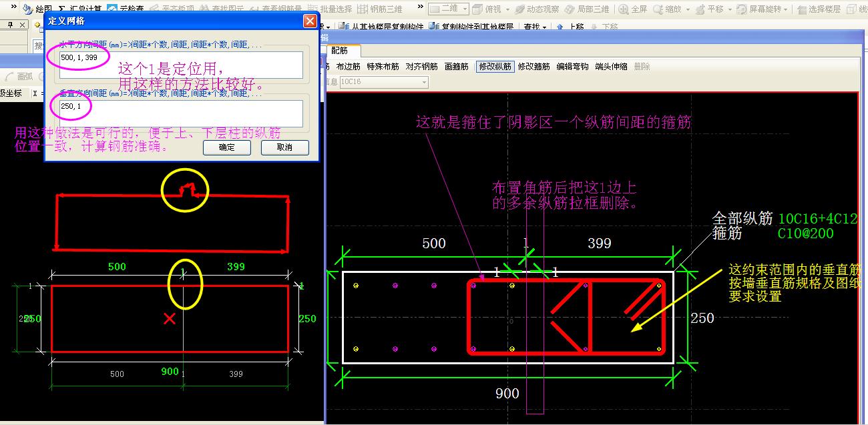Open 查找图元 find element tool
Viewport: 868px width, 425px height.
tap(222, 9)
